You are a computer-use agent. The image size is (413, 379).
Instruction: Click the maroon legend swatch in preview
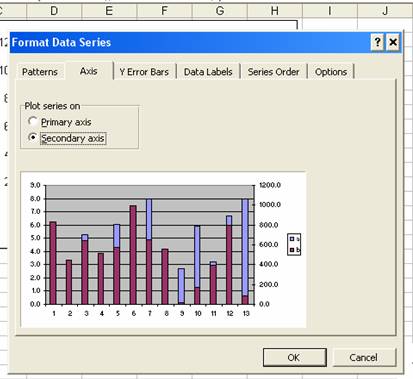click(x=292, y=250)
